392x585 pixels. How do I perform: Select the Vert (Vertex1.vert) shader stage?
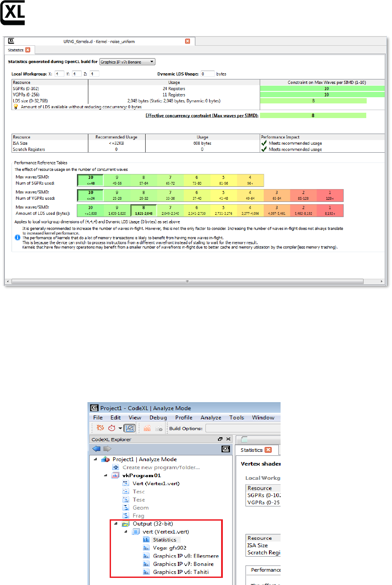click(156, 483)
